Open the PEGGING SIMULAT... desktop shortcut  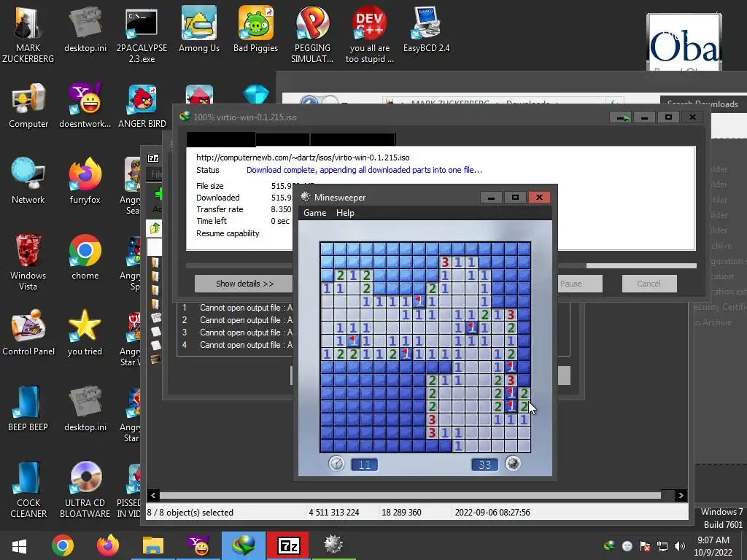click(x=312, y=34)
